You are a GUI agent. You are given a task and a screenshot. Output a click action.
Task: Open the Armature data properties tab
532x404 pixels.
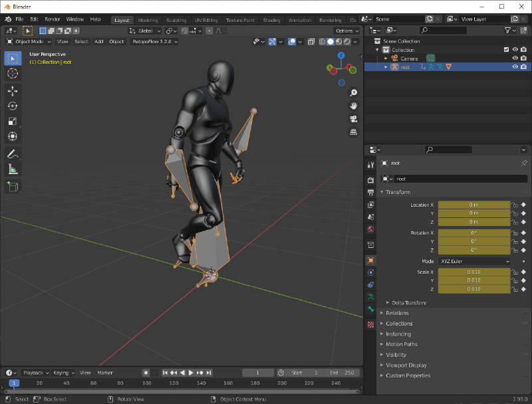[370, 297]
